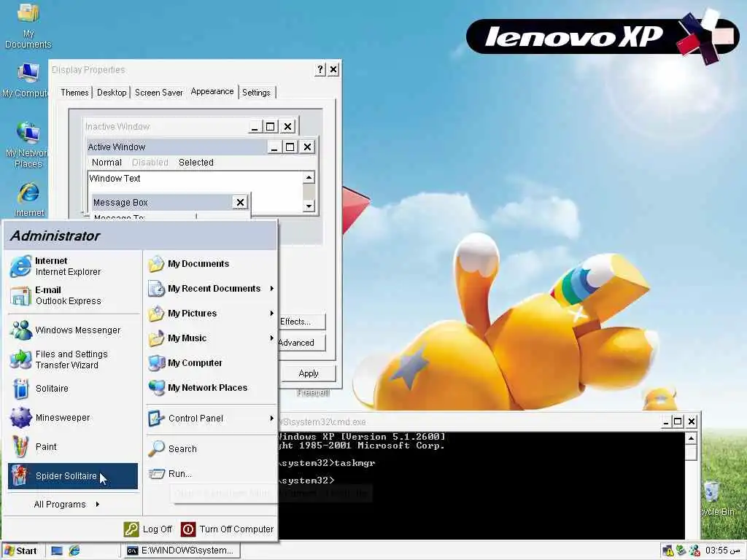The width and height of the screenshot is (747, 560).
Task: Click cmd.exe taskbar button
Action: tap(182, 551)
